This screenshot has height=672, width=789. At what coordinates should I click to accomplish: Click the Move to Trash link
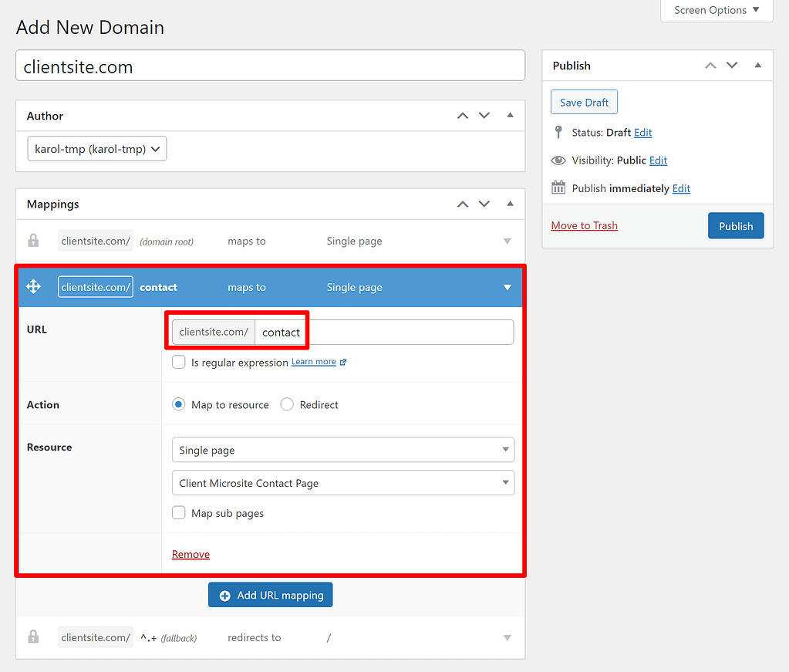(x=584, y=225)
